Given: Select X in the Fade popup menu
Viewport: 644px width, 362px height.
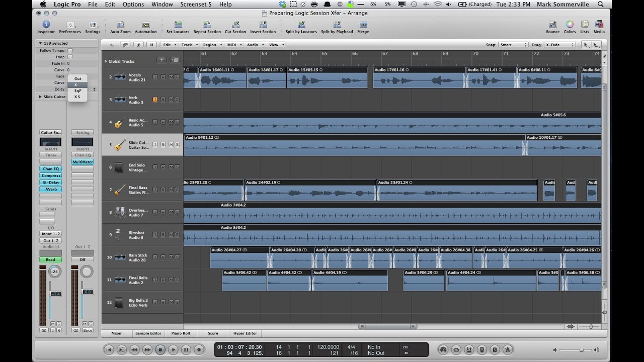Looking at the screenshot, I should coord(77,85).
